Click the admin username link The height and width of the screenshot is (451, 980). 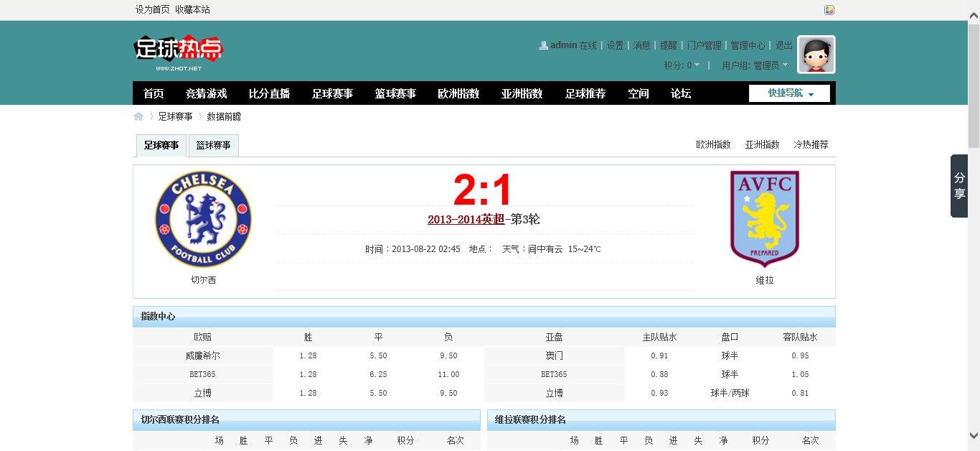tap(564, 45)
